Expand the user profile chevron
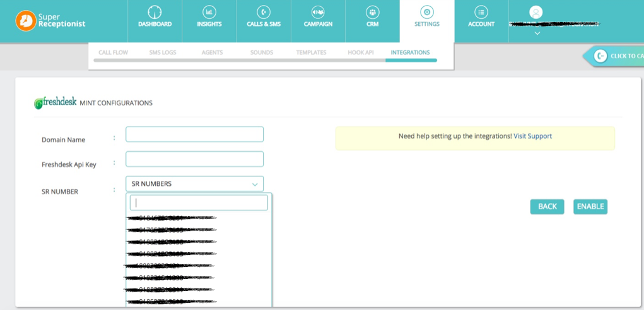The width and height of the screenshot is (644, 310). [537, 33]
